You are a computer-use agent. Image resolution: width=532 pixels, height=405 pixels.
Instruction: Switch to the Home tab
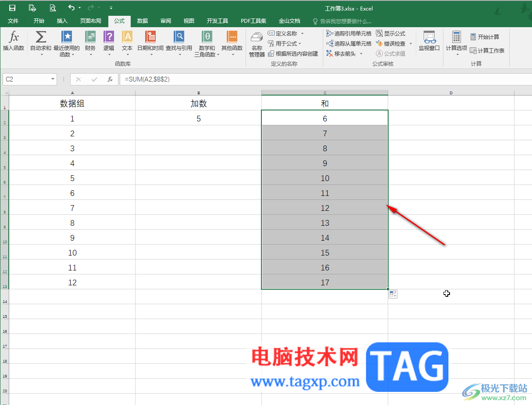click(x=39, y=21)
